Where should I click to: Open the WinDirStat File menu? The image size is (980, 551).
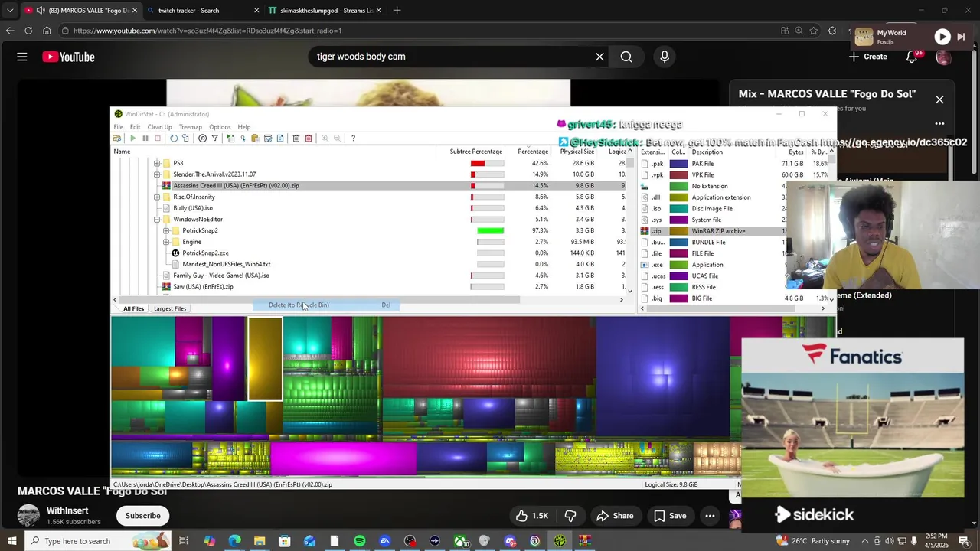pyautogui.click(x=119, y=127)
